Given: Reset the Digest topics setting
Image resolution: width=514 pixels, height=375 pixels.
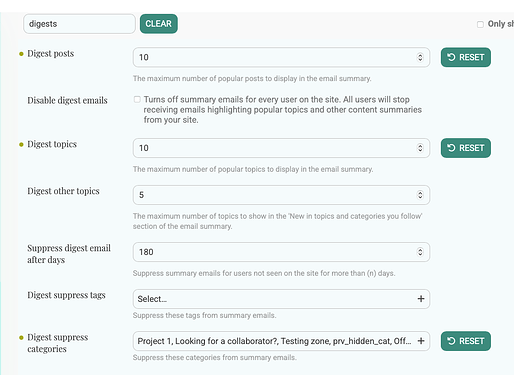Looking at the screenshot, I should click(x=466, y=148).
